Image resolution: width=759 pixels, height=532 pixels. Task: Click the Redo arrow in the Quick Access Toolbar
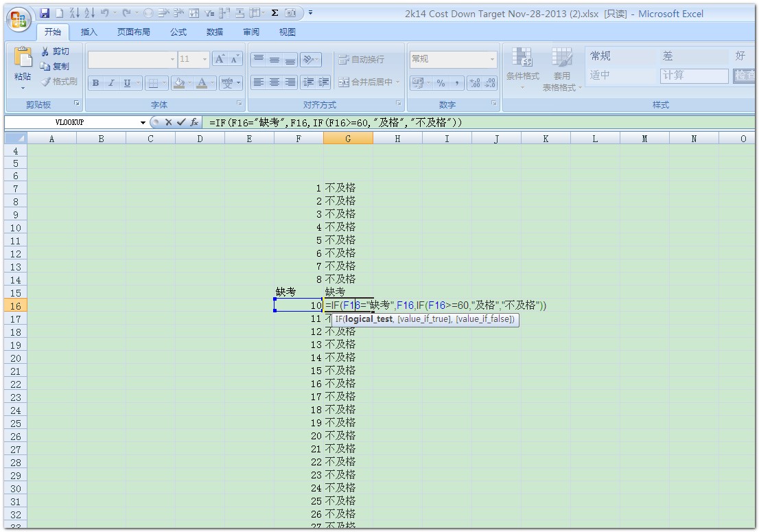(126, 13)
